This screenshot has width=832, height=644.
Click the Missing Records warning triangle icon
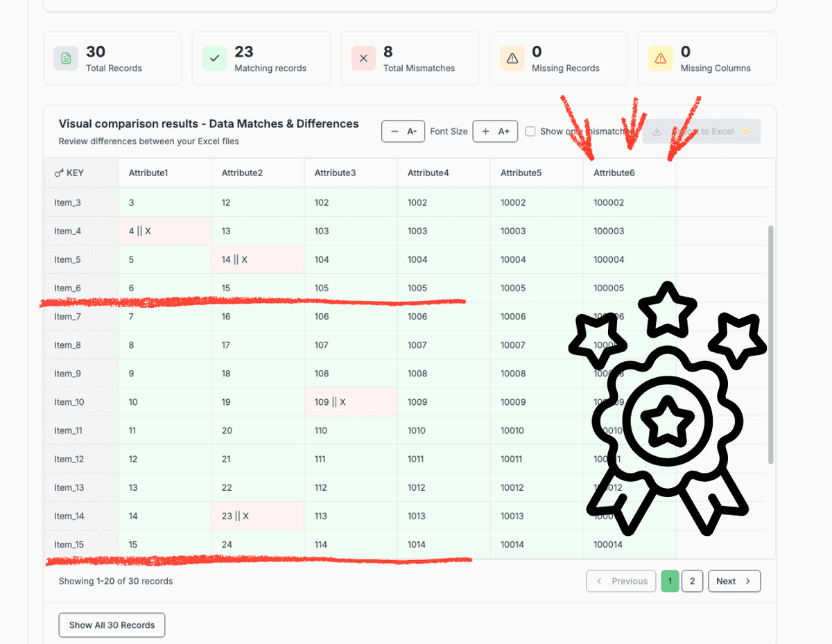point(512,58)
